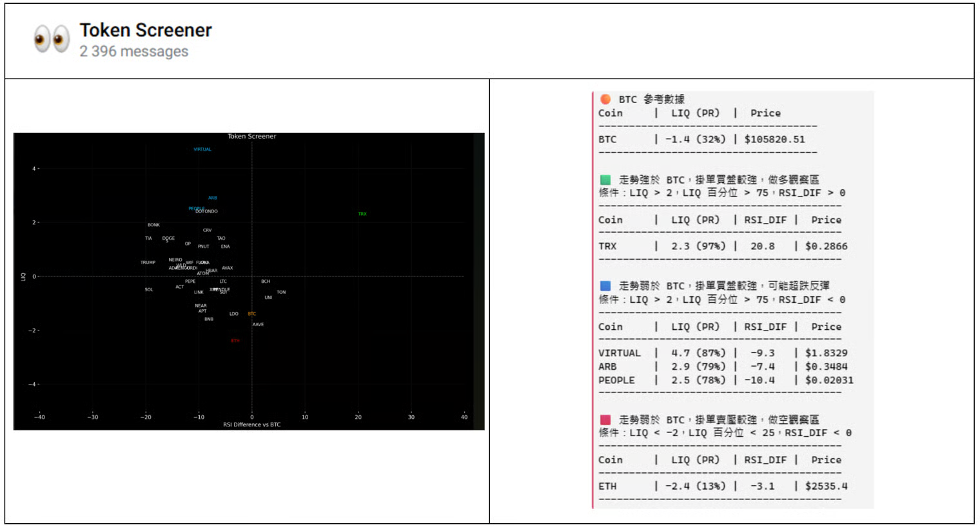Open the Token Screener scatter chart image
This screenshot has height=527, width=980.
[249, 282]
